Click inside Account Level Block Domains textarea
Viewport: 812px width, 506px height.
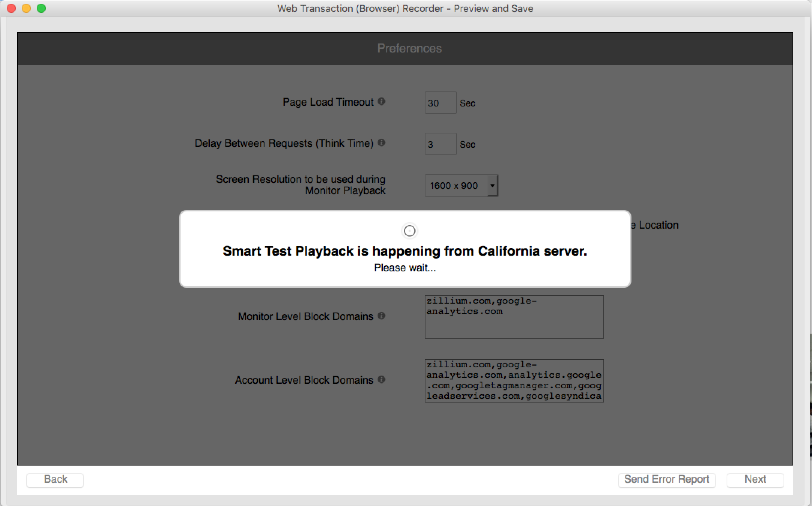pyautogui.click(x=514, y=381)
